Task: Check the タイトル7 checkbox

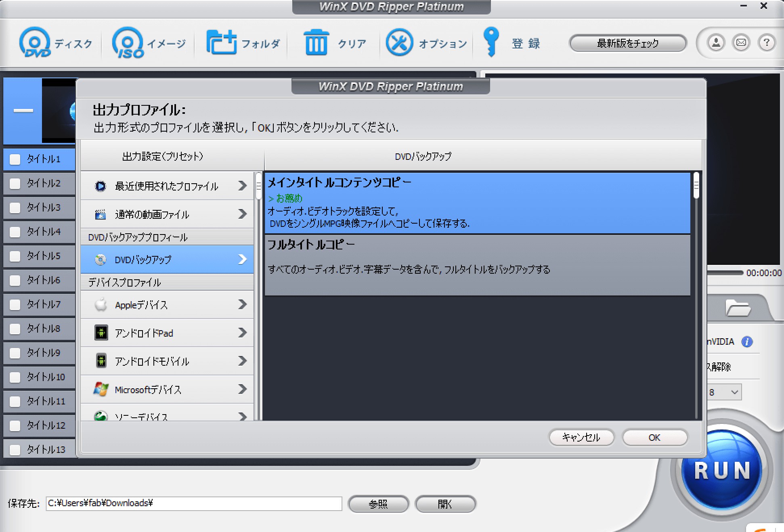Action: click(15, 305)
